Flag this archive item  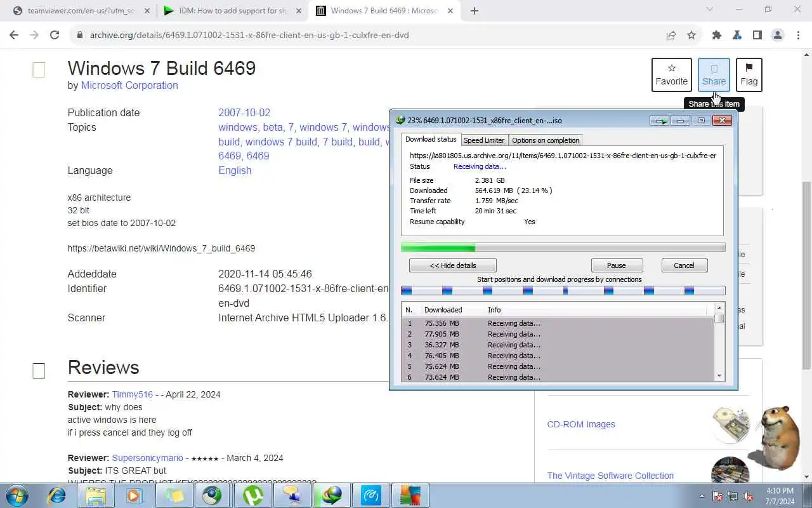click(749, 75)
